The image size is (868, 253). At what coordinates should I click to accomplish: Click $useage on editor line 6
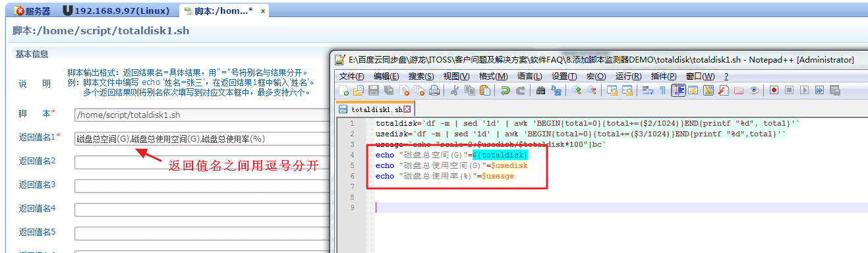pos(498,176)
